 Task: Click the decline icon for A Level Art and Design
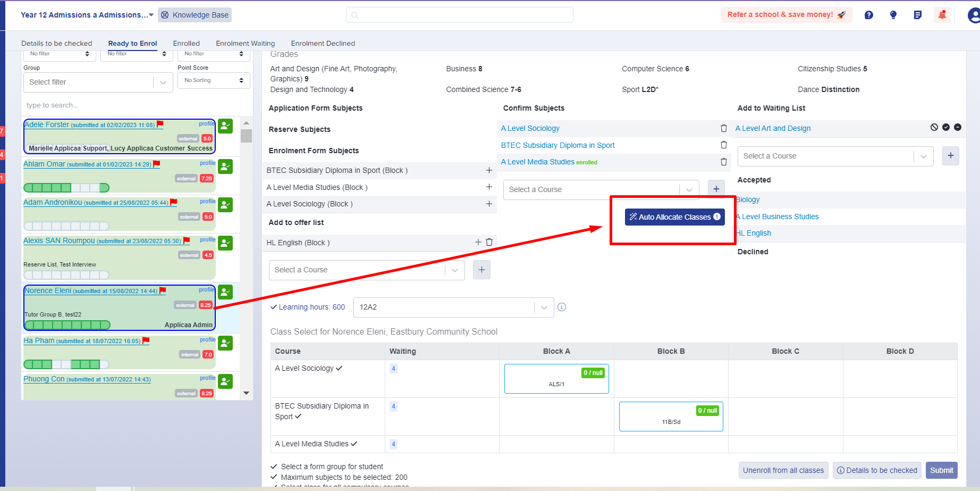[934, 127]
